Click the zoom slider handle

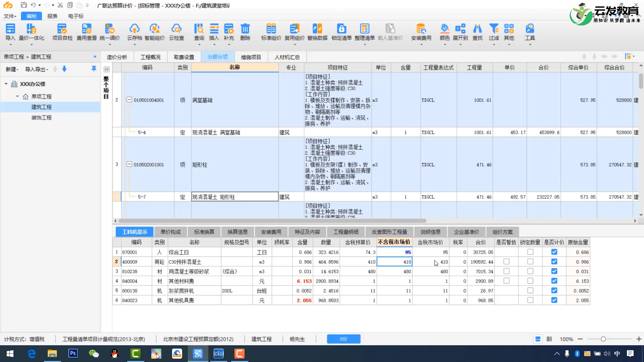(x=603, y=339)
